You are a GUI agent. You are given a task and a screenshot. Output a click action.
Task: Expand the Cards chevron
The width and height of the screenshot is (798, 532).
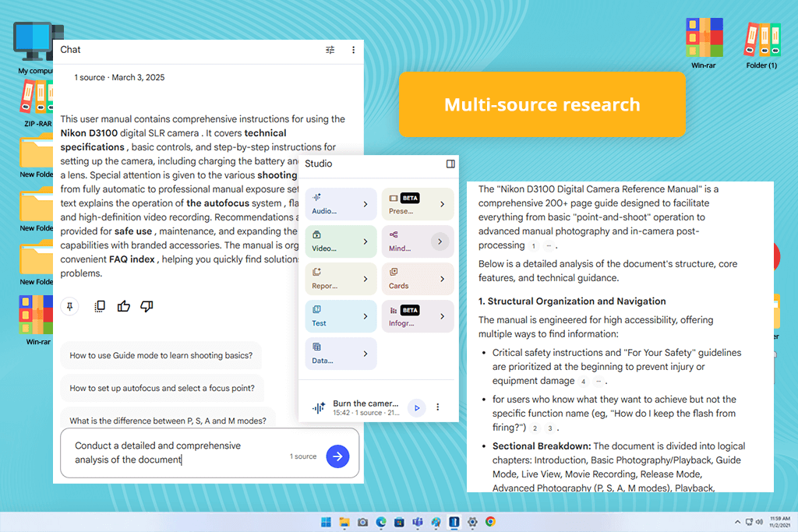(x=443, y=279)
